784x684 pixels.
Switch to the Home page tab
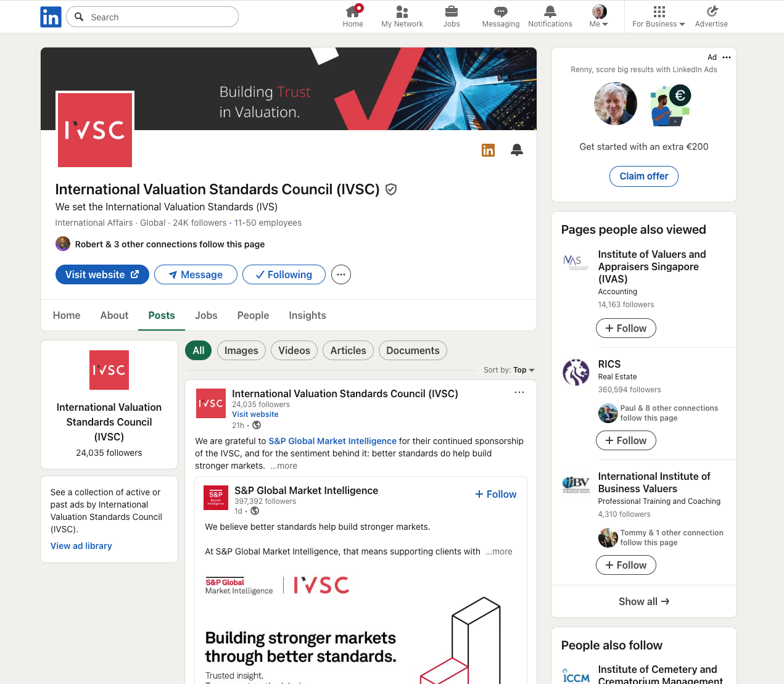67,315
